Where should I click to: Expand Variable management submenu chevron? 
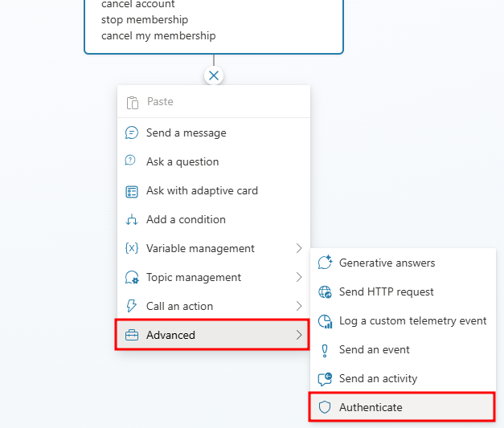click(299, 248)
